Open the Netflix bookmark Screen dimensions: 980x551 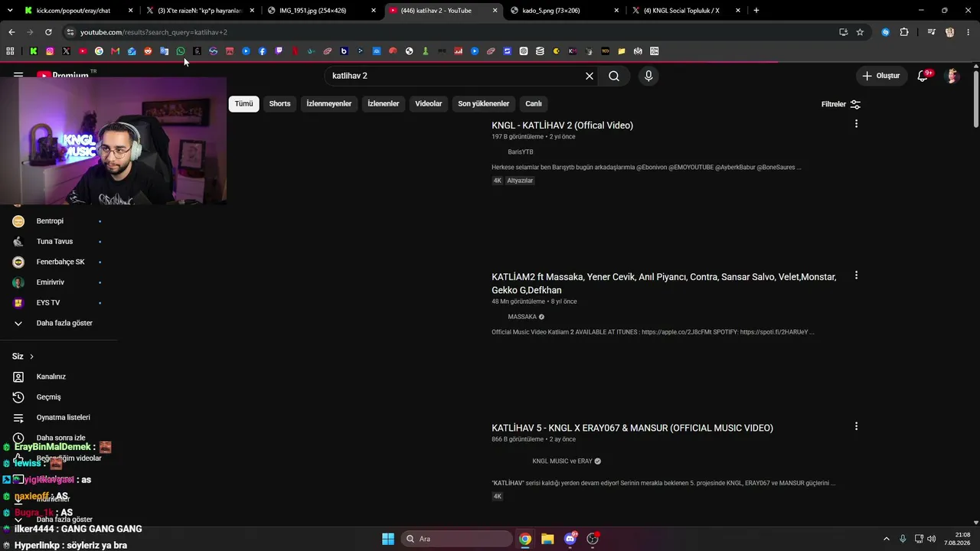[x=295, y=51]
